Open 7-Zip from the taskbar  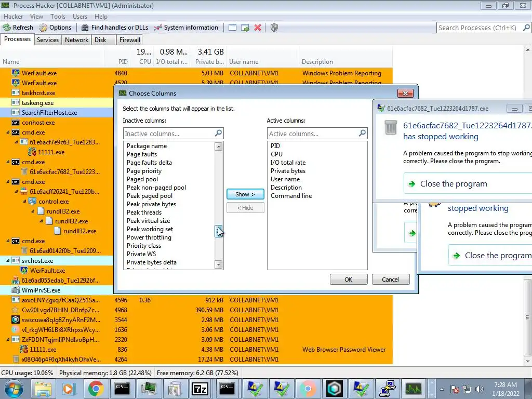click(200, 389)
